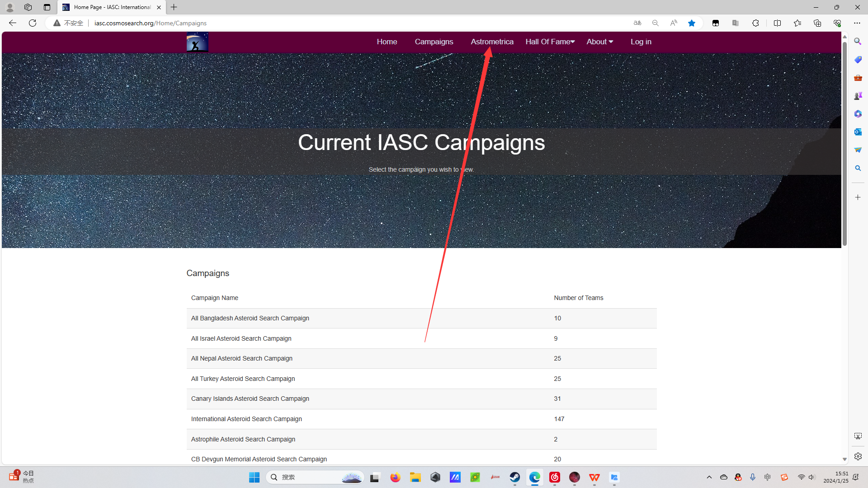Click the page vertical scrollbar thumb

click(844, 144)
